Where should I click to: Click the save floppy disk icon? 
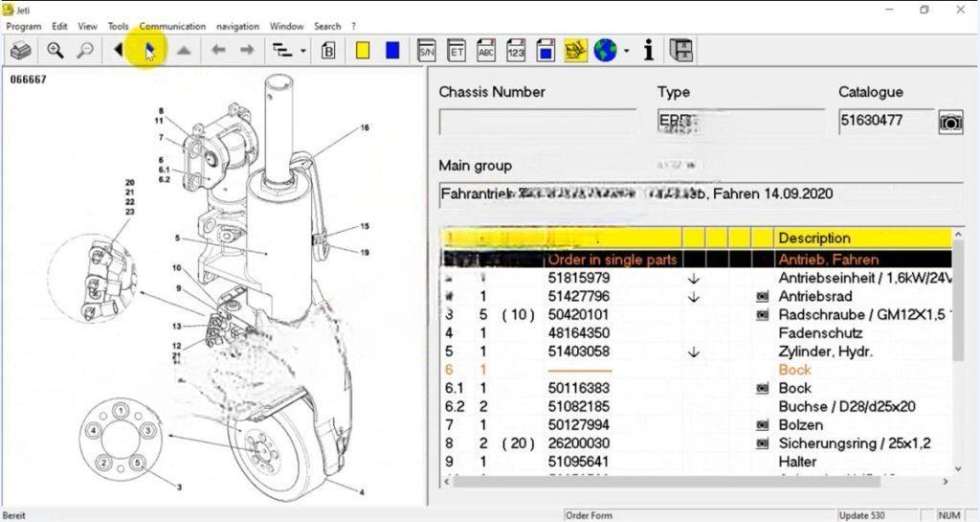tap(681, 51)
